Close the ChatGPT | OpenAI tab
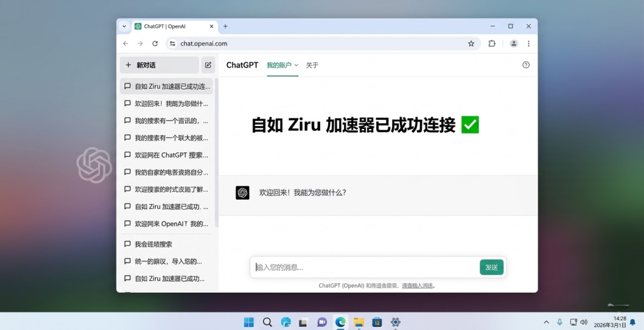 (211, 26)
